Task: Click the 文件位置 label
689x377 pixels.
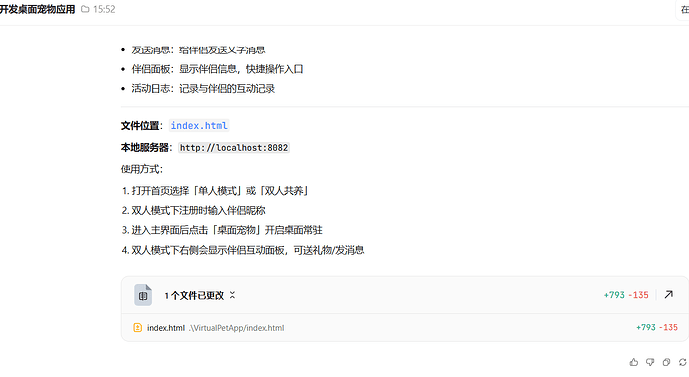Action: point(140,126)
